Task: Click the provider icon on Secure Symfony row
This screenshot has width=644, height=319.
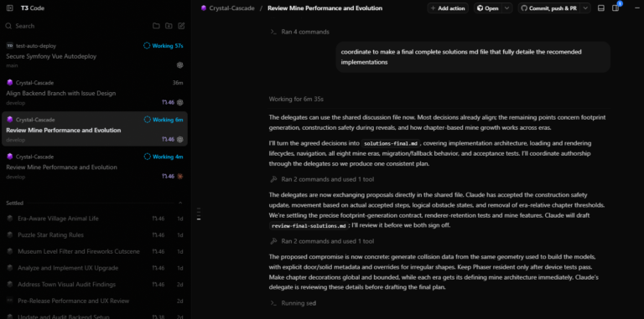Action: tap(180, 65)
